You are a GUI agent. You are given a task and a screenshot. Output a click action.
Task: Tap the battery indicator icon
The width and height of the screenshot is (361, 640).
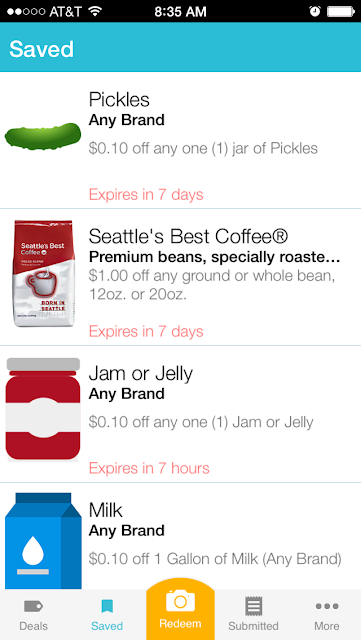pyautogui.click(x=341, y=11)
